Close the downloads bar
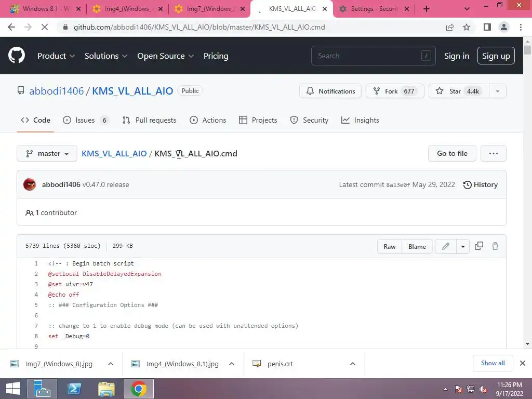The image size is (532, 399). point(523,363)
